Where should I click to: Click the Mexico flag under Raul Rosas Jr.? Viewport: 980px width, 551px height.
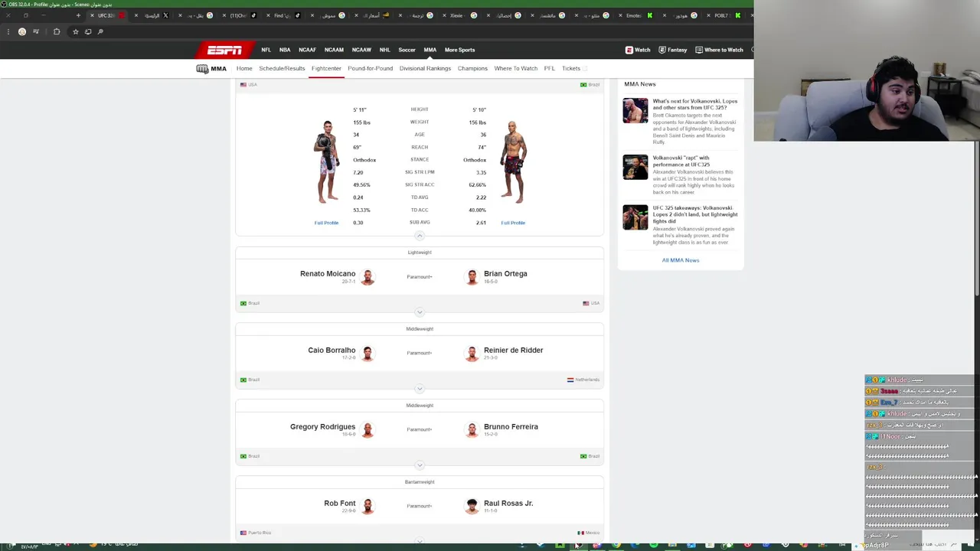tap(580, 533)
